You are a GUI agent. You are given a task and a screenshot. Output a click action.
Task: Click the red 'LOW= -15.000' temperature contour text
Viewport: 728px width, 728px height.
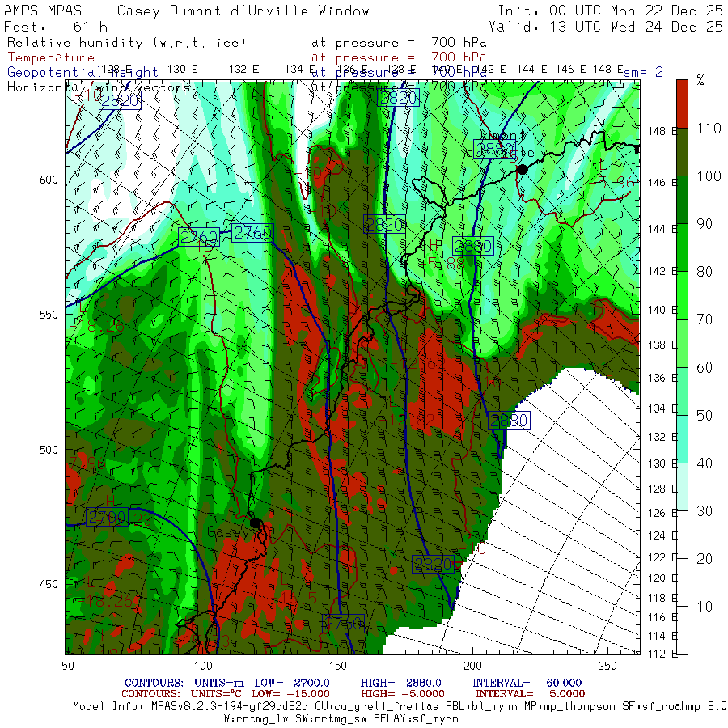tap(290, 694)
